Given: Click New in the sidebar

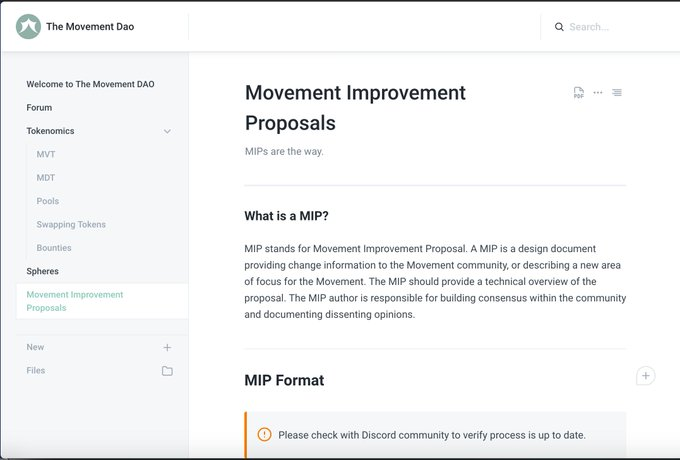Looking at the screenshot, I should [35, 347].
